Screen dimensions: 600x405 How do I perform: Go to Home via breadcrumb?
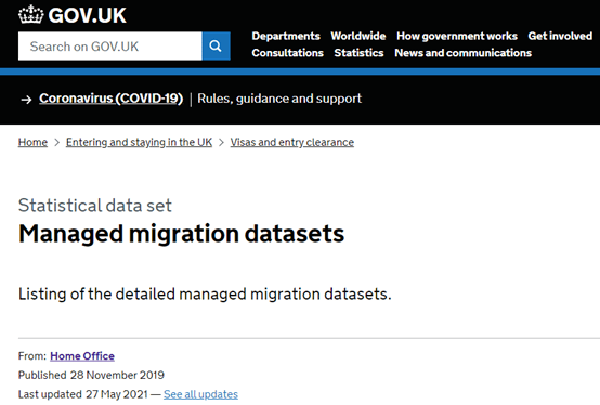point(32,142)
